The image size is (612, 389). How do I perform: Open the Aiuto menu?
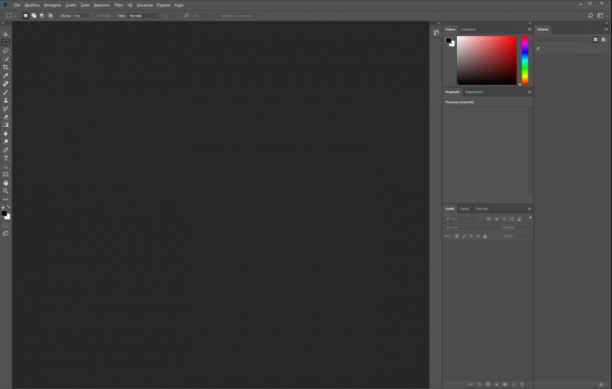[179, 5]
